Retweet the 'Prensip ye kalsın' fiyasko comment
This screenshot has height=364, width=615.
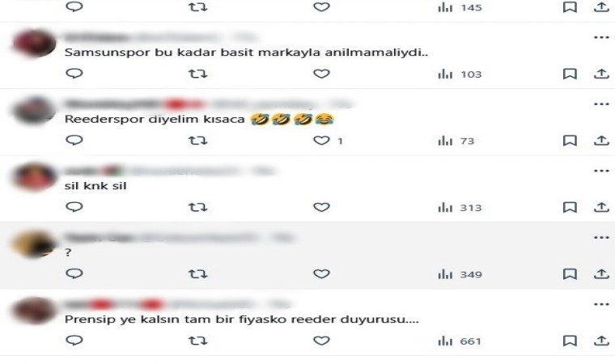197,341
